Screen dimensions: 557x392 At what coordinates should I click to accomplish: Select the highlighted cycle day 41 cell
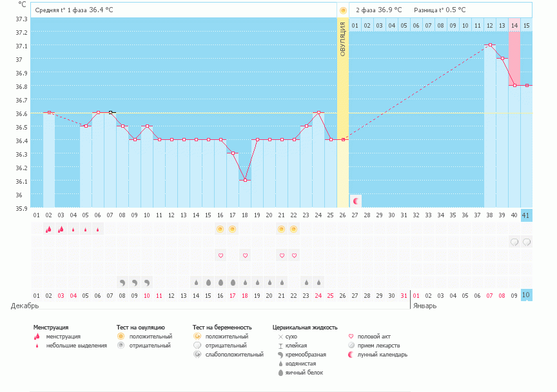coord(527,215)
